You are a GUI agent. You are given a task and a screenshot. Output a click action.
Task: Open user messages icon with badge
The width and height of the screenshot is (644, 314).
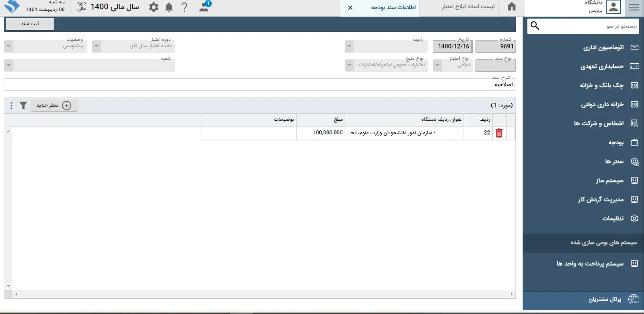coord(204,7)
